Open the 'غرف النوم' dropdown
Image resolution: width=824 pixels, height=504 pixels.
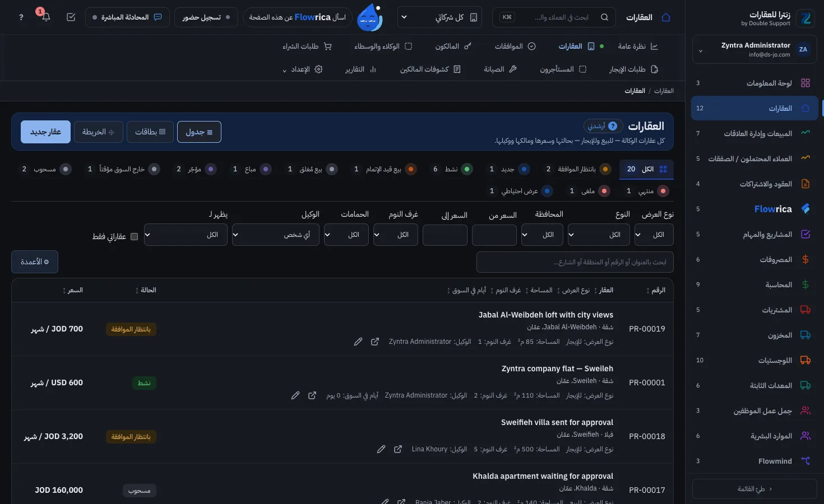click(396, 235)
